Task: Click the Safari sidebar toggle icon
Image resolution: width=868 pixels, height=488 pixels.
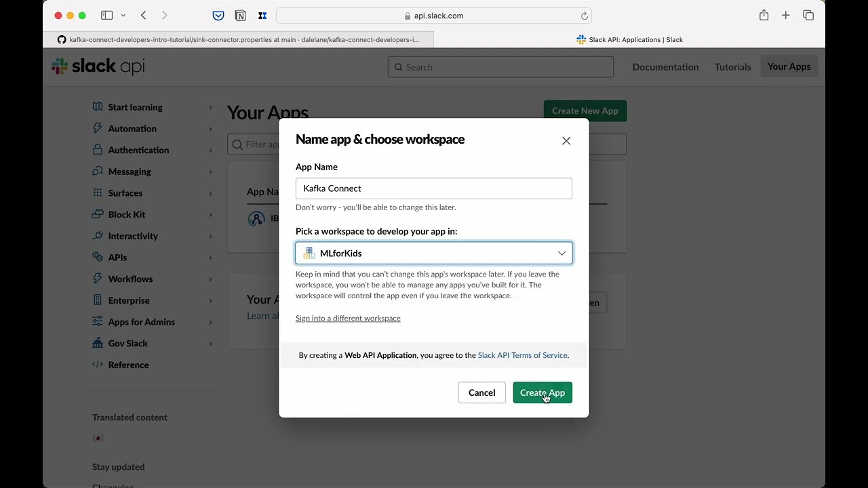Action: (106, 15)
